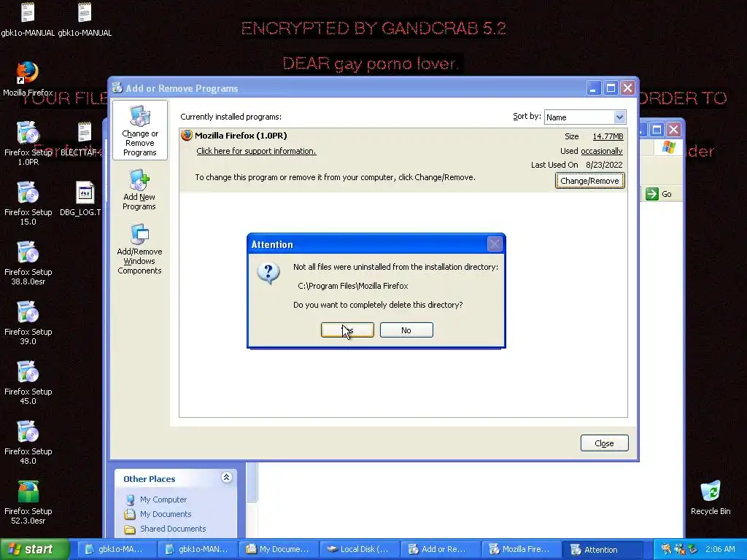Confirm deletion with the Yes button
Viewport: 747px width, 560px height.
pyautogui.click(x=347, y=330)
